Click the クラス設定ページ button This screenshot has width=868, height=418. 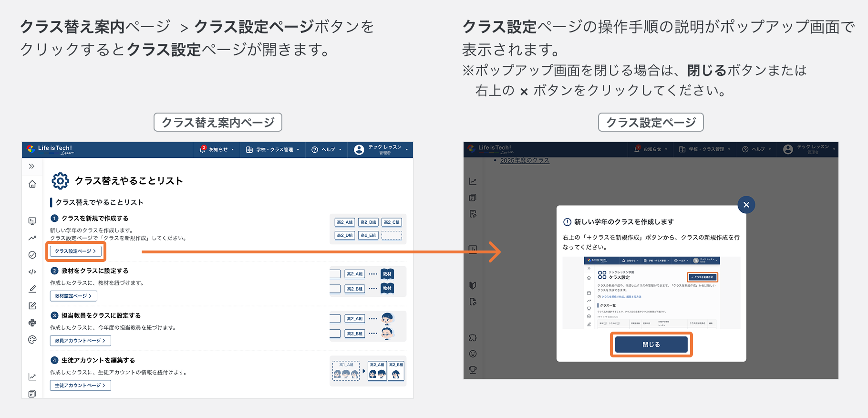point(75,251)
